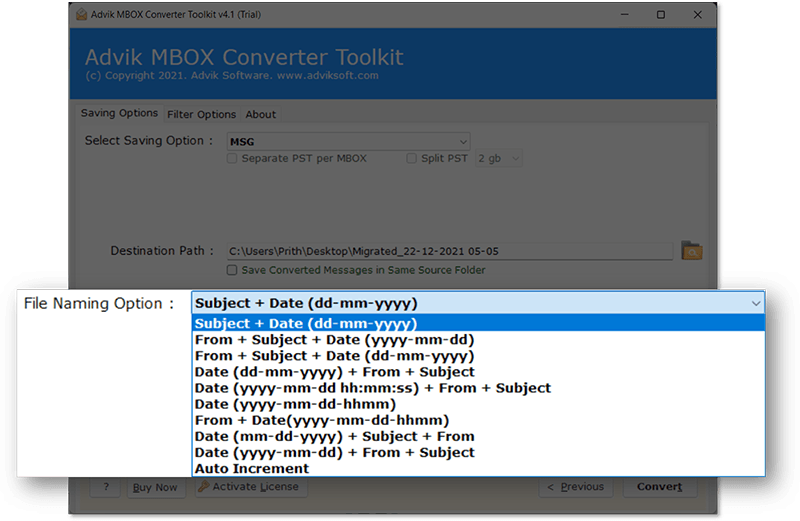Open the About tab
This screenshot has width=800, height=521.
coord(261,114)
